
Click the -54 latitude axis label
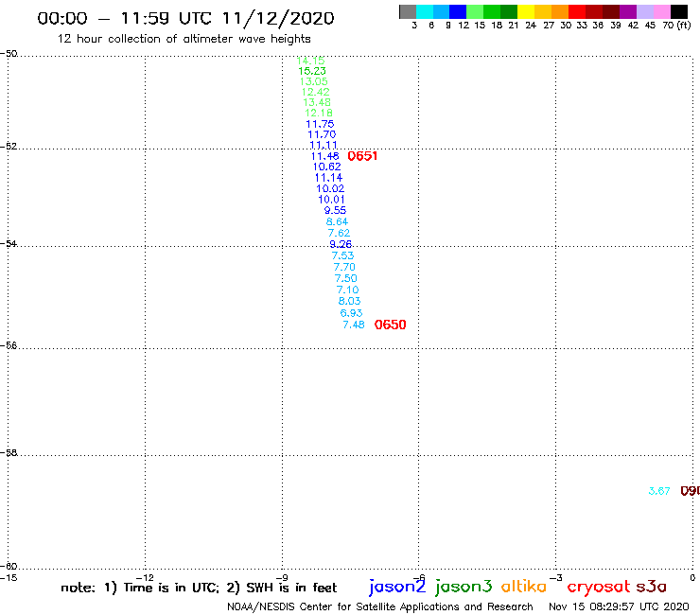(9, 244)
